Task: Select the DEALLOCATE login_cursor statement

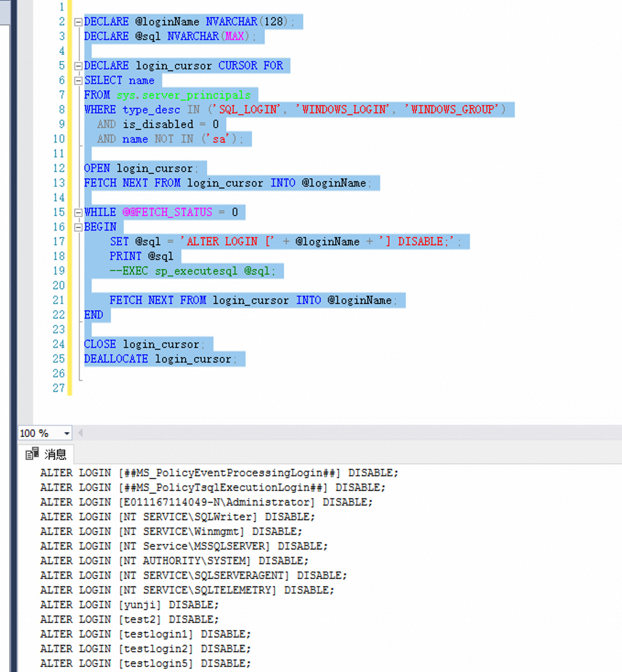Action: (160, 359)
